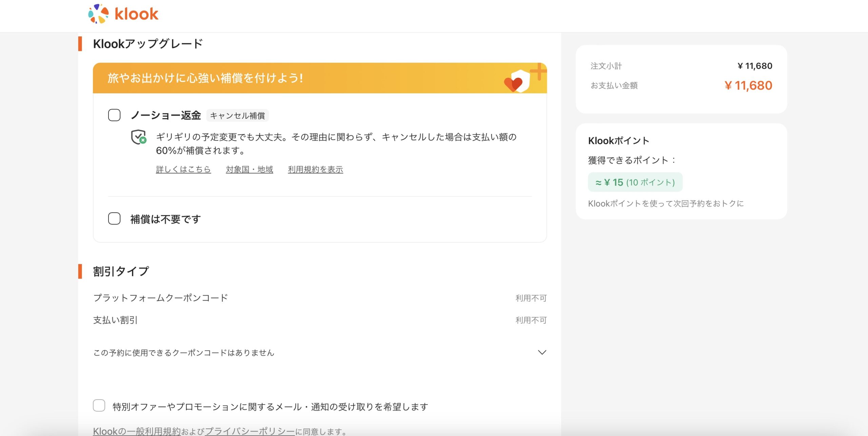868x436 pixels.
Task: Click 利用不可 beside プラットフォームクーポンコード
Action: (531, 298)
